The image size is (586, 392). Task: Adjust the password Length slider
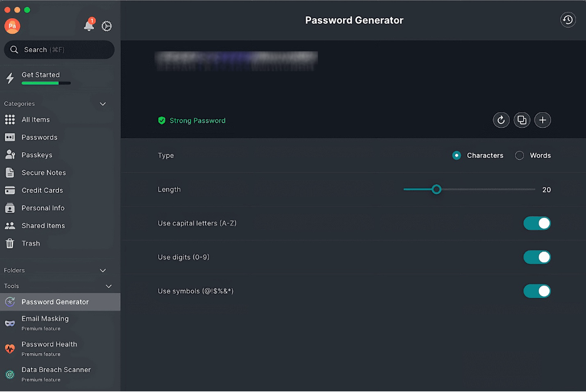[436, 188]
